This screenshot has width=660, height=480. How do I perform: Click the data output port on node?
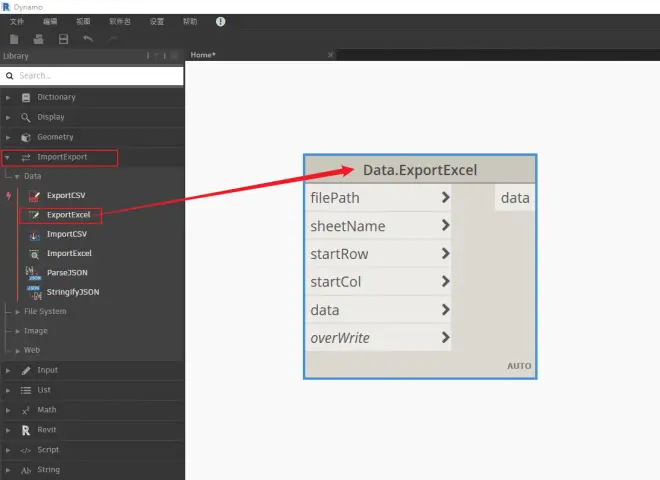pos(515,197)
